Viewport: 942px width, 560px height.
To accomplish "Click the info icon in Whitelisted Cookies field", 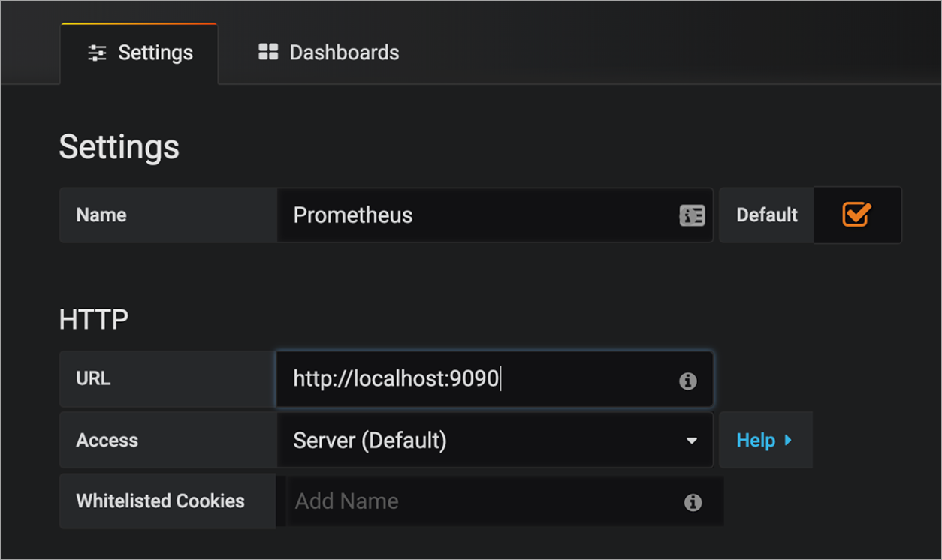I will (693, 503).
